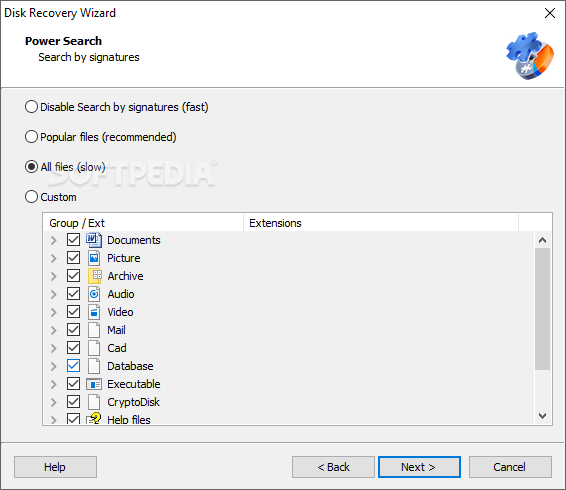
Task: Expand the Executable group
Action: tap(54, 384)
